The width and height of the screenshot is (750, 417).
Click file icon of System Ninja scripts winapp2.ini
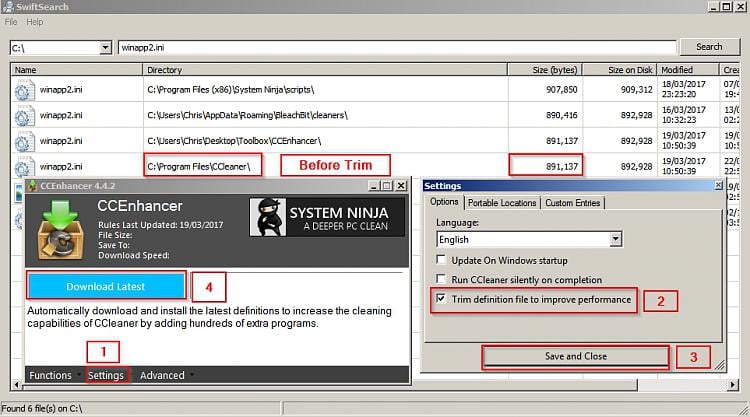click(x=24, y=90)
